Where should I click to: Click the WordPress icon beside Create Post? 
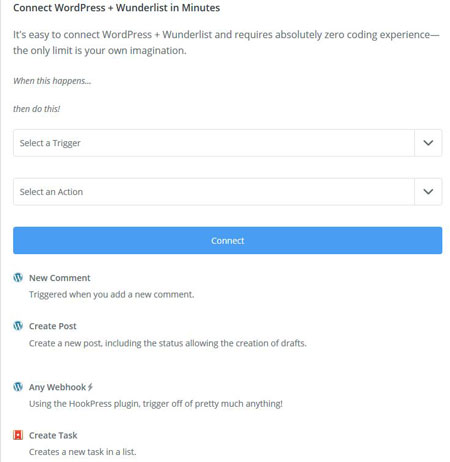coord(18,326)
